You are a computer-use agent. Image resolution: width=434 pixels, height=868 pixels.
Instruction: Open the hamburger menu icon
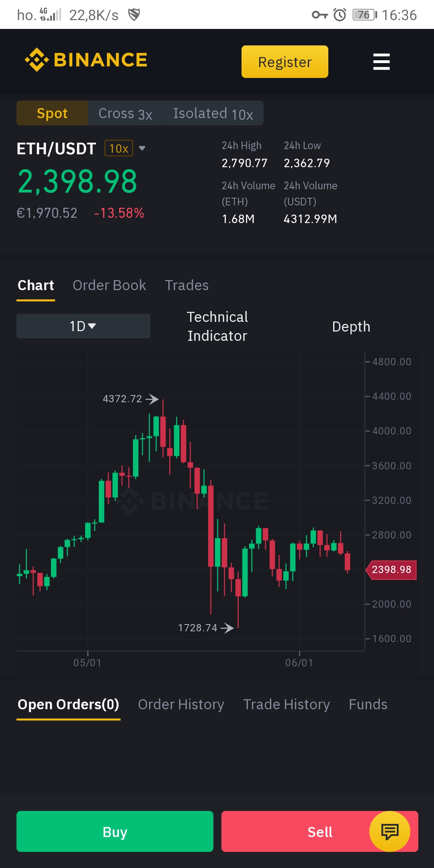(x=381, y=61)
